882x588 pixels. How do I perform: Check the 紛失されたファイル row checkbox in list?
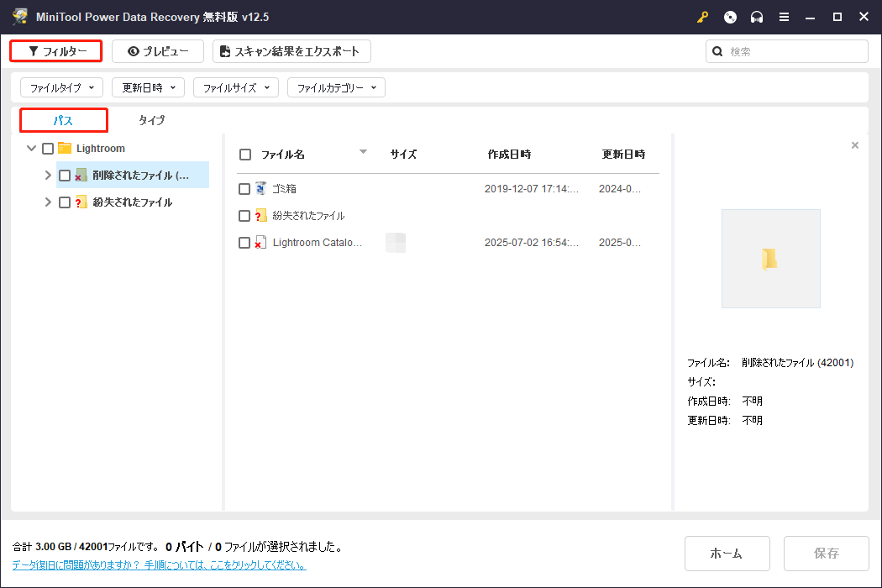(244, 216)
